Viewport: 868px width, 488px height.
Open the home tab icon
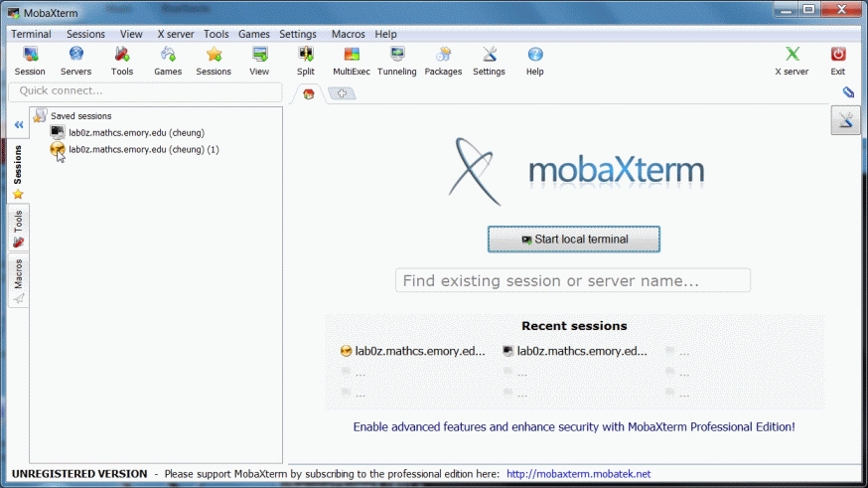click(x=308, y=93)
